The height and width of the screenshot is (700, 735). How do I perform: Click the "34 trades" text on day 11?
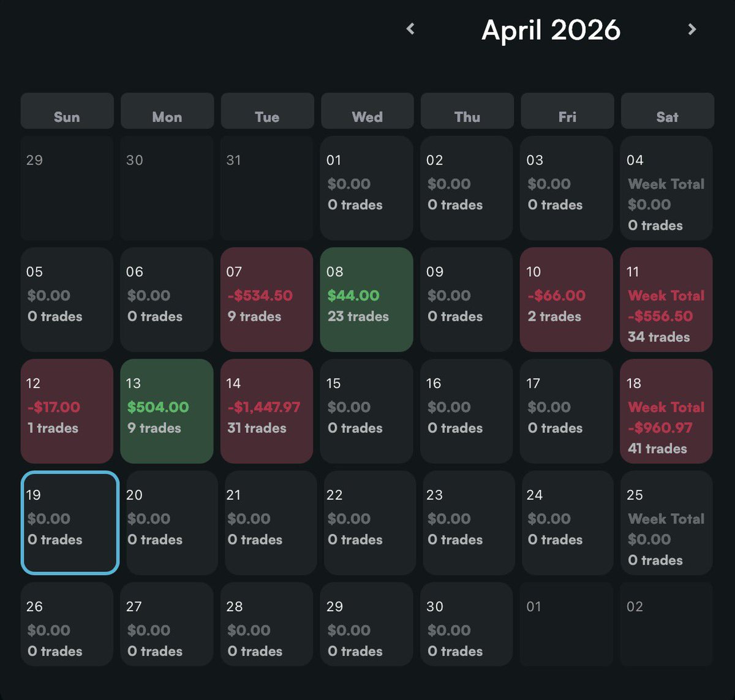pyautogui.click(x=658, y=337)
